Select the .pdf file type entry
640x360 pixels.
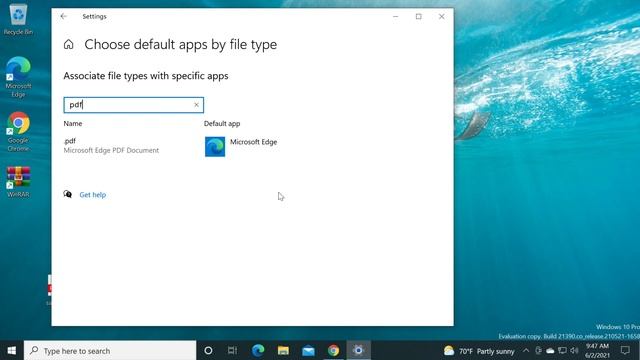(x=111, y=146)
